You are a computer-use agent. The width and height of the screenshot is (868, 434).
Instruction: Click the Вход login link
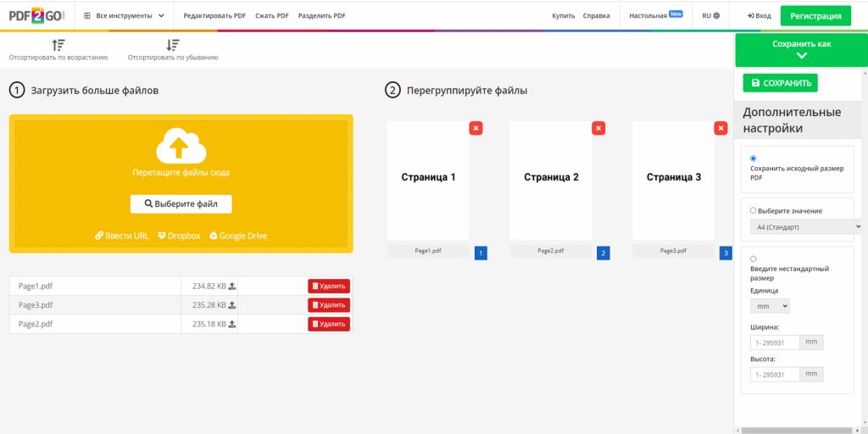pyautogui.click(x=759, y=16)
